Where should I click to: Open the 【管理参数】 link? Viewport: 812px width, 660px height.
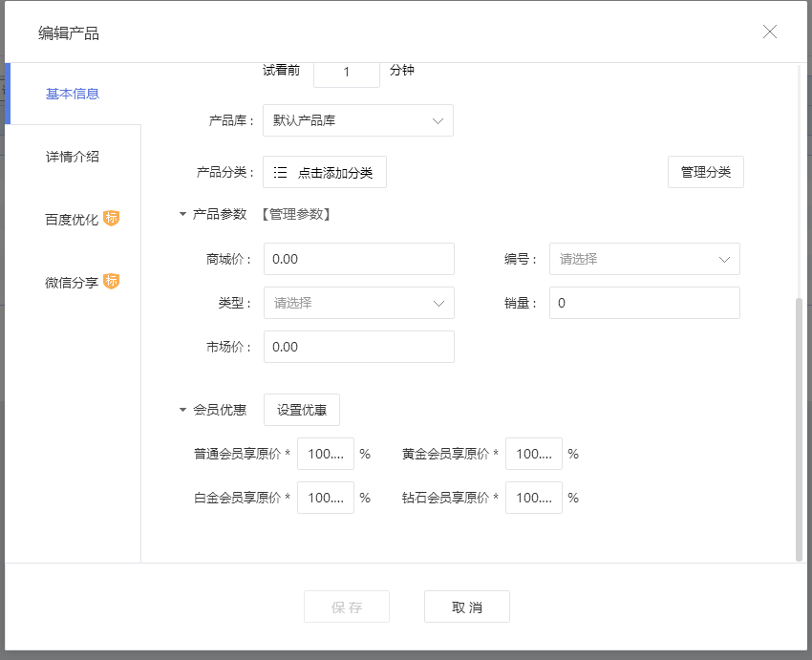tap(296, 214)
